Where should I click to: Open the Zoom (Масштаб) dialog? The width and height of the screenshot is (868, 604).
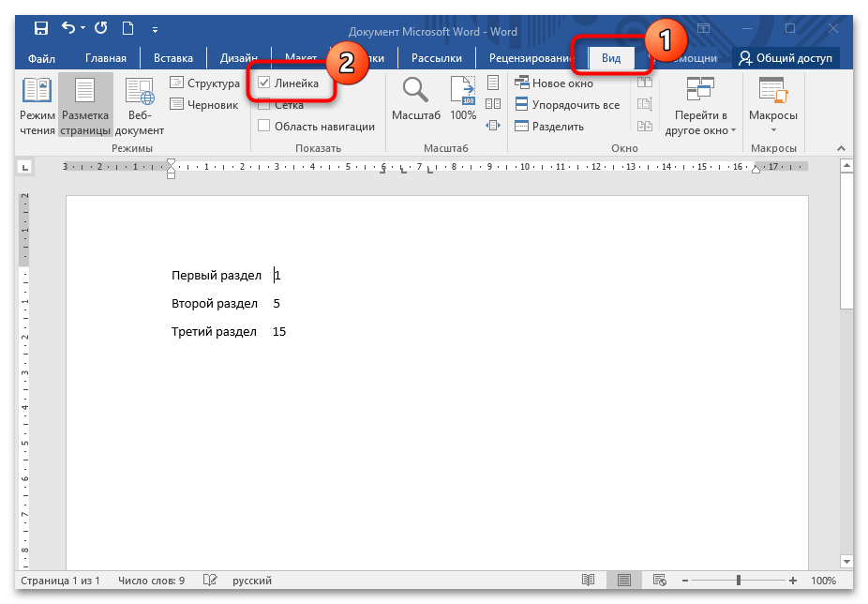416,98
